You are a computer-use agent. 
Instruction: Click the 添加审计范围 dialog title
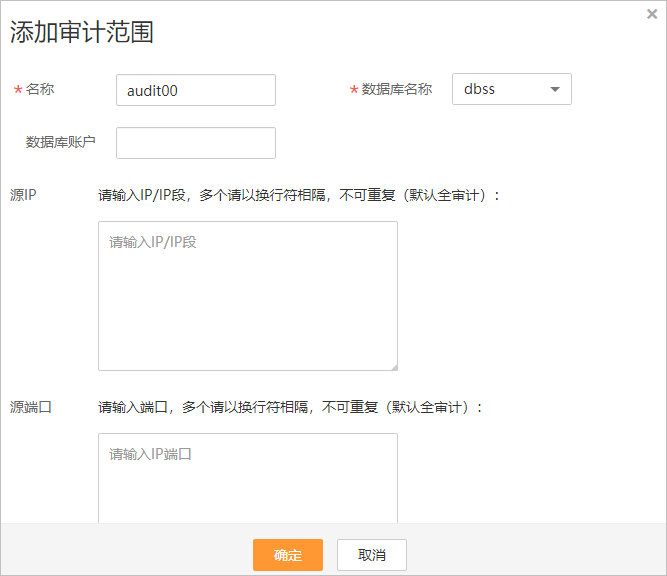tap(82, 32)
